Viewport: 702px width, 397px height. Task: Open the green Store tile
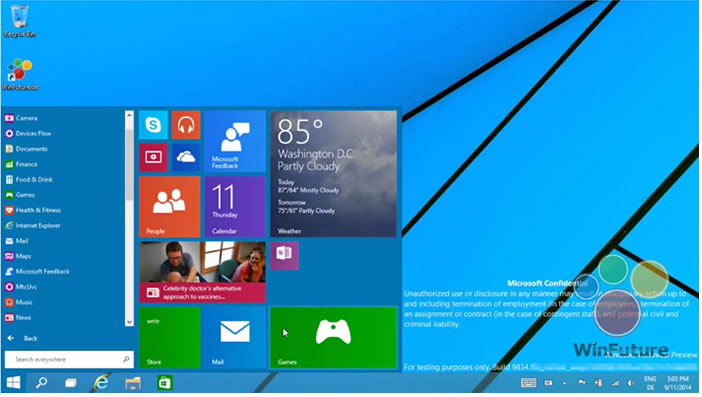(170, 337)
